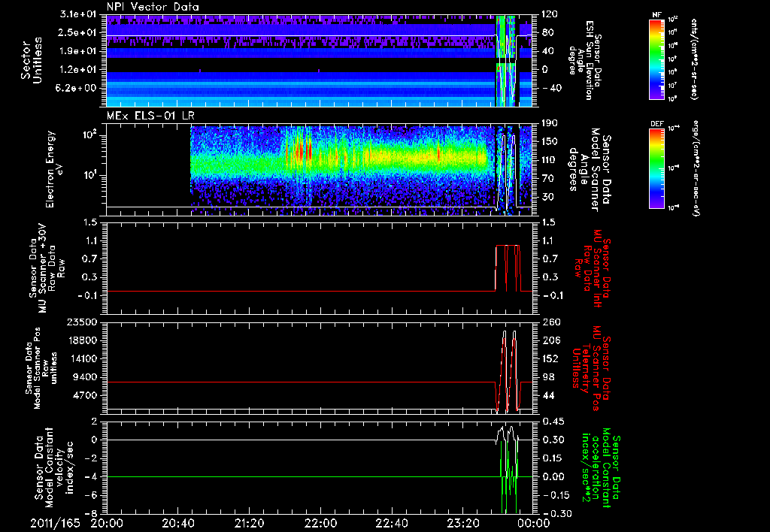This screenshot has height=532, width=770.
Task: Select the "2011/165" date label
Action: pyautogui.click(x=56, y=523)
